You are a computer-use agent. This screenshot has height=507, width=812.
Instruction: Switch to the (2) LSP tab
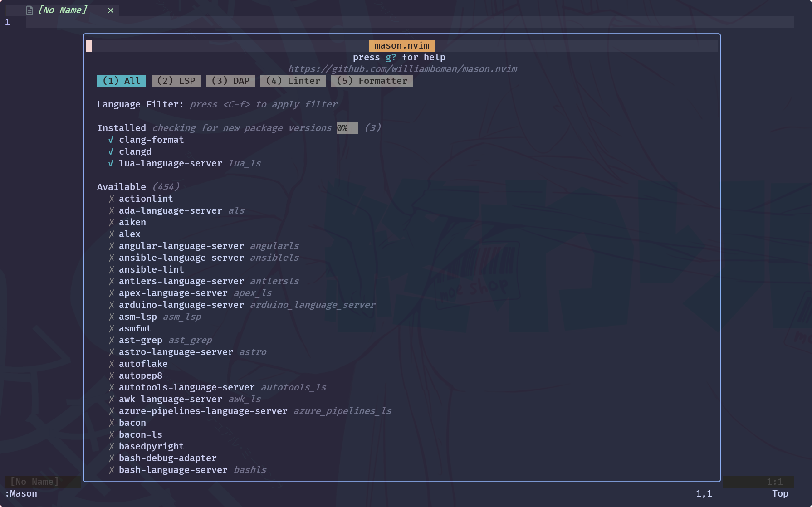click(x=176, y=81)
